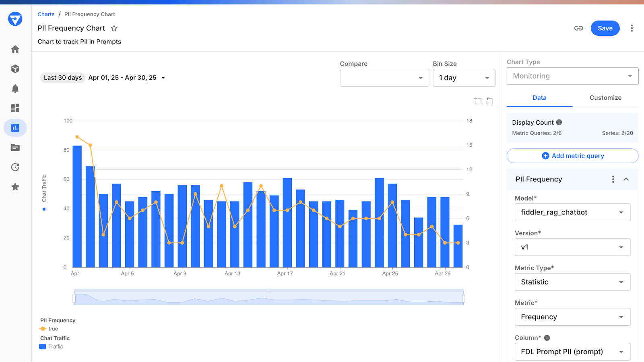Click the first orange line data point
Screen dimensions: 644x362
pyautogui.click(x=77, y=137)
